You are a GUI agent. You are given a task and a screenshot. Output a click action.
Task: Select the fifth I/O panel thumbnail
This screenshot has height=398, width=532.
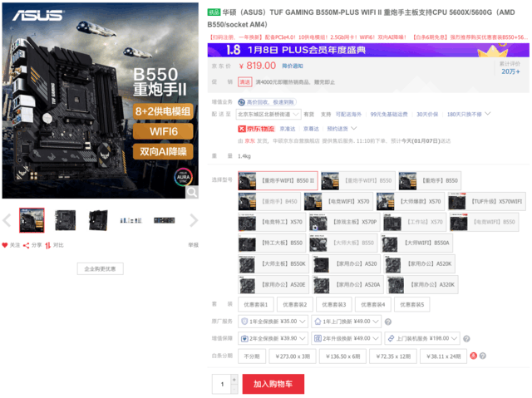[165, 220]
